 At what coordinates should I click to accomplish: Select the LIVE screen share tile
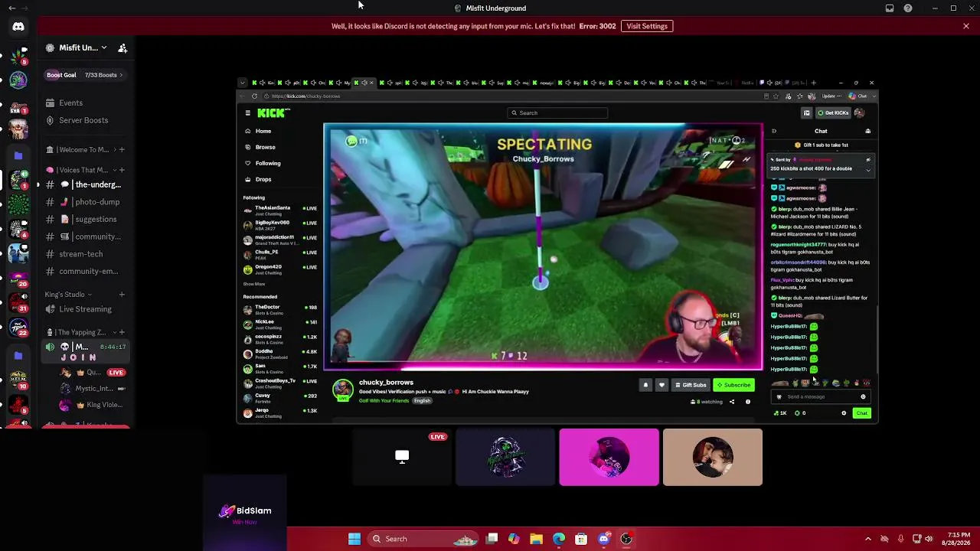401,457
